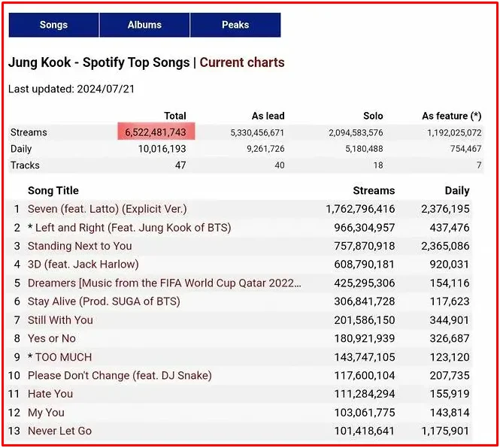The height and width of the screenshot is (448, 500).
Task: Select Hate You streams 111,284,294
Action: tap(365, 394)
